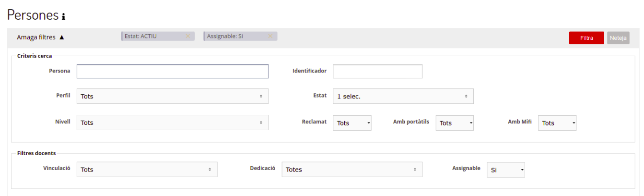Open the Assignable dropdown set to Si
Screen dimensions: 644x196
(506, 170)
